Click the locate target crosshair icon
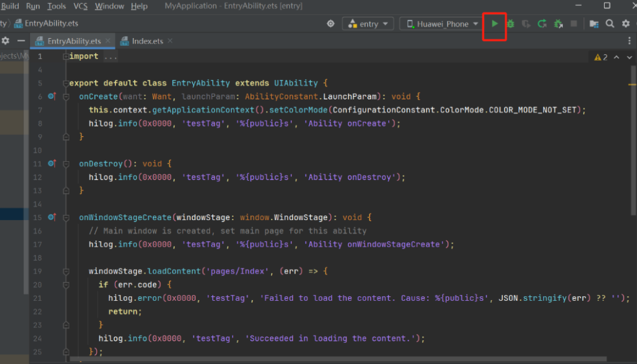The image size is (637, 364). [x=330, y=24]
